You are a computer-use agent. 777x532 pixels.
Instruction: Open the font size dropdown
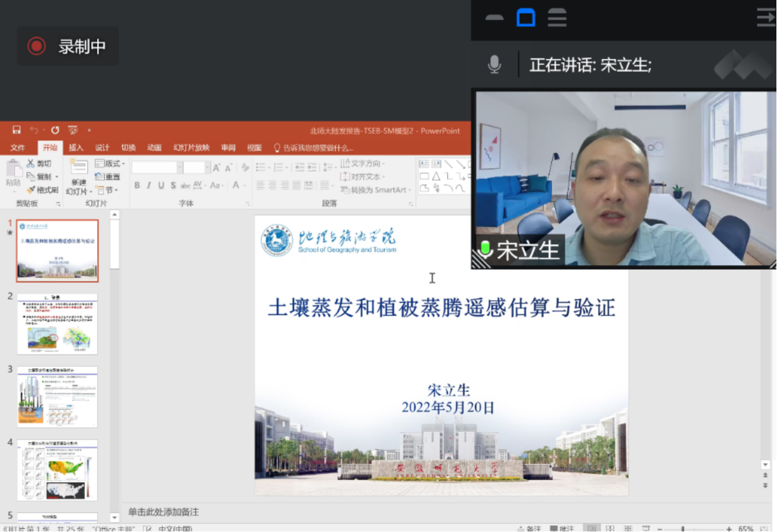208,166
